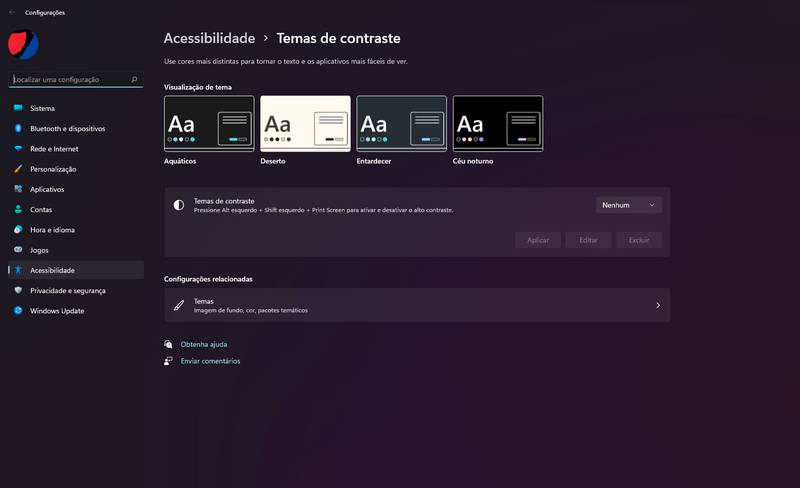
Task: Click the Contas person icon
Action: [18, 209]
